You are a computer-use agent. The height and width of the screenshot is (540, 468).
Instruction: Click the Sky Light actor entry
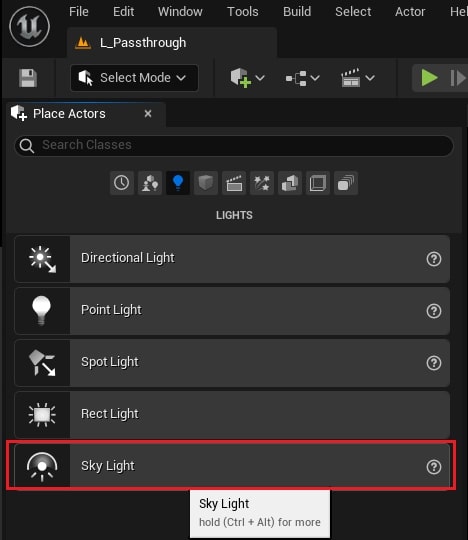coord(232,466)
